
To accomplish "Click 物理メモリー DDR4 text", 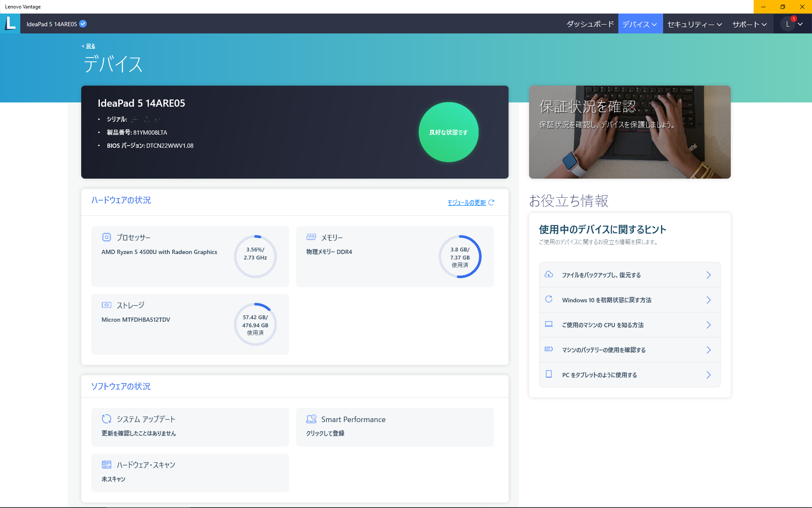I will pos(329,252).
